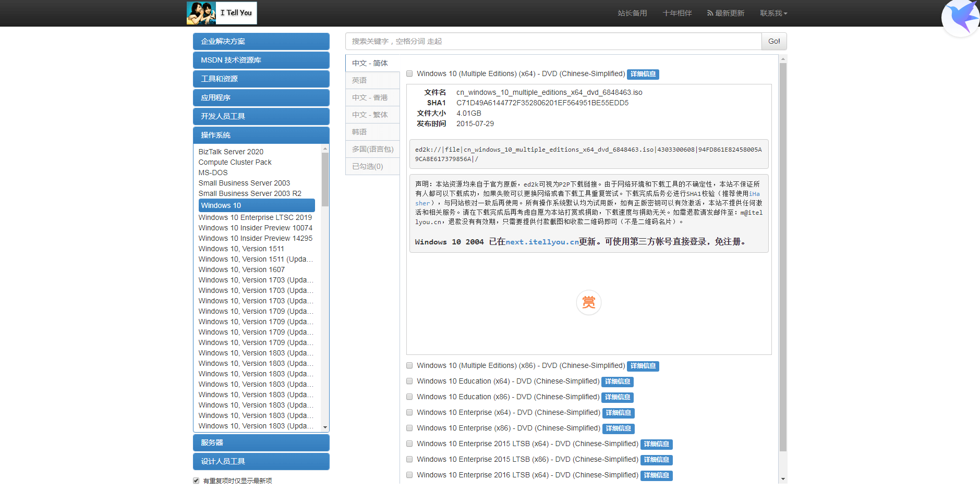980x492 pixels.
Task: Open the 十年相伴 link
Action: 677,13
